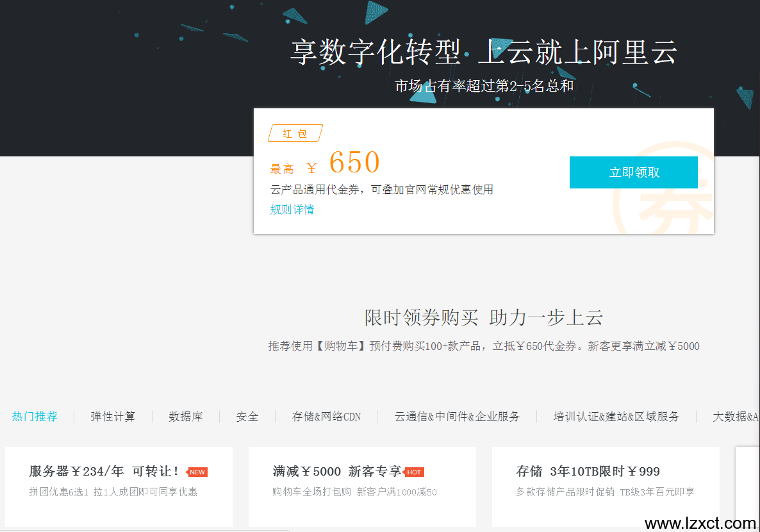Click text 多款存储产品限时促销 TB级3年百元即享
This screenshot has width=760, height=532.
[605, 492]
